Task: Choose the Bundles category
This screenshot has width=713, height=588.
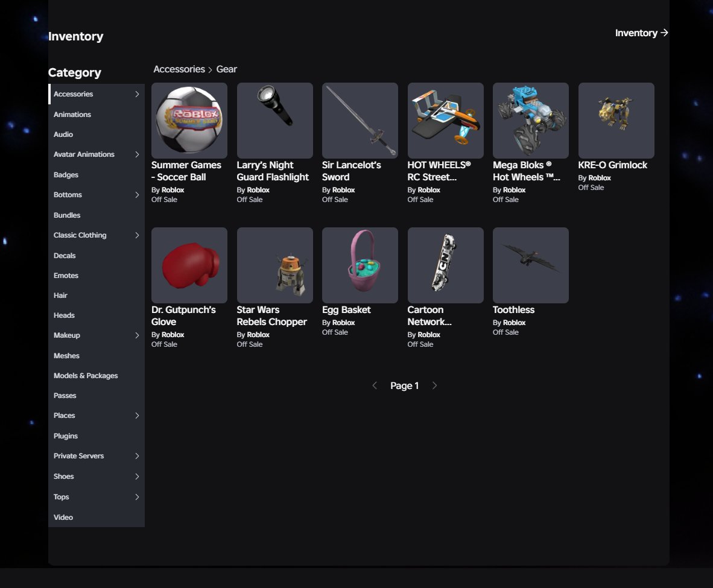Action: coord(97,215)
